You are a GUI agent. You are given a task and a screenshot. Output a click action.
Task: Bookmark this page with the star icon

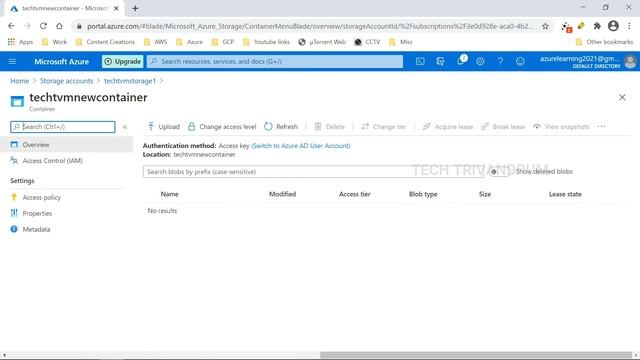(545, 26)
